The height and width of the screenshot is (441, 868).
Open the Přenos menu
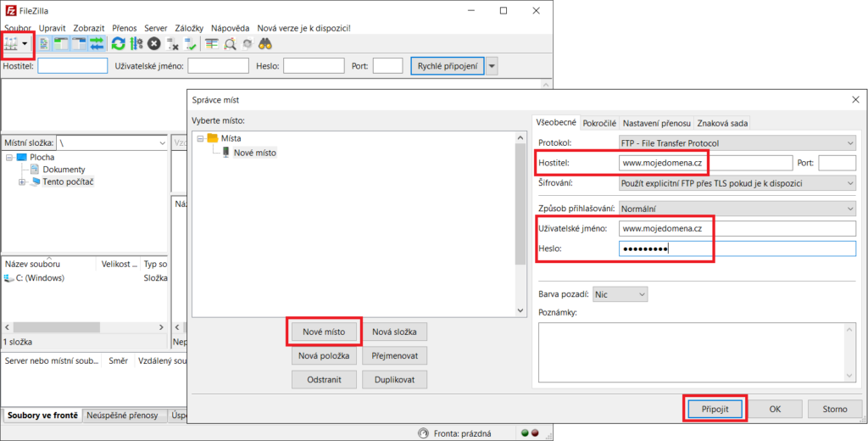pos(125,28)
